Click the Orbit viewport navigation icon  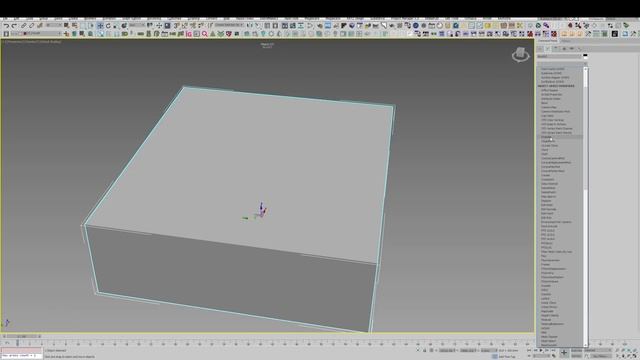click(x=629, y=356)
